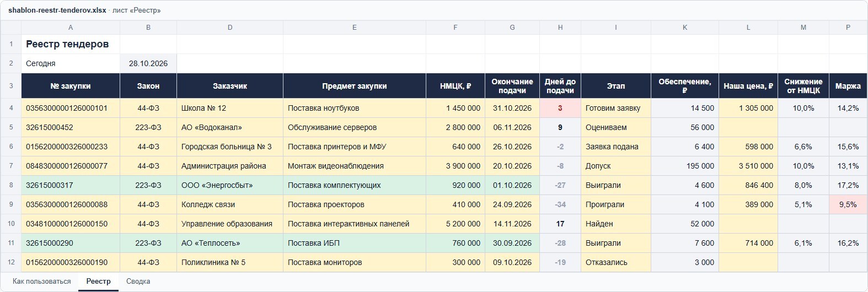Viewport: 868px width, 292px height.
Task: Select the «Обслуживание серверов» cell
Action: pos(355,127)
